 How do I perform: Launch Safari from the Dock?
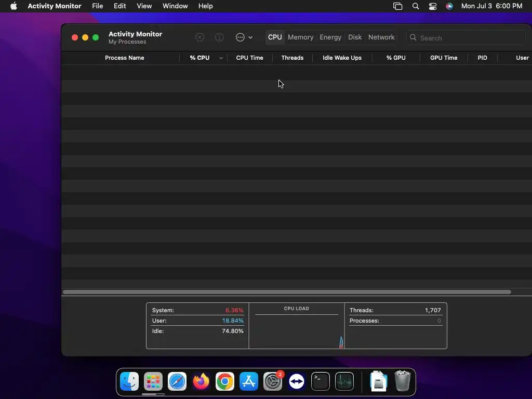(177, 381)
